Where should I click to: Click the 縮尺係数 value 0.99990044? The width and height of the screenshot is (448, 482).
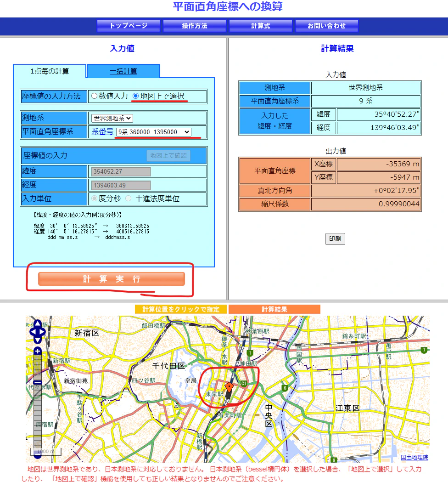point(366,204)
